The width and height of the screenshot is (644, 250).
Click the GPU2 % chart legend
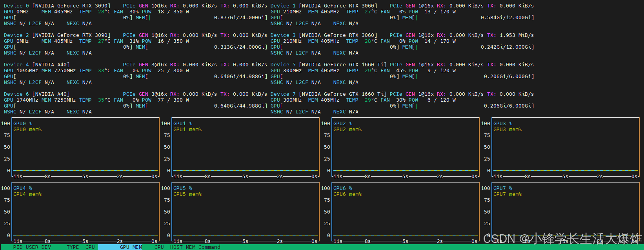342,124
